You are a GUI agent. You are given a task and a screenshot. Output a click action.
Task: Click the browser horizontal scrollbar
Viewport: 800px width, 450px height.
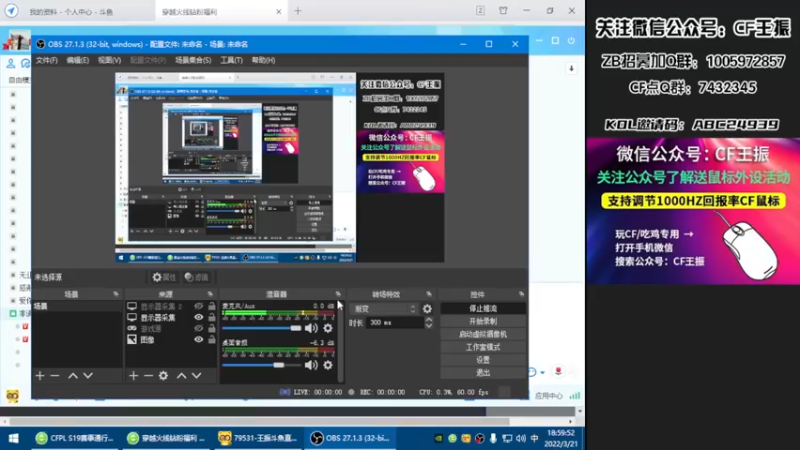259,421
